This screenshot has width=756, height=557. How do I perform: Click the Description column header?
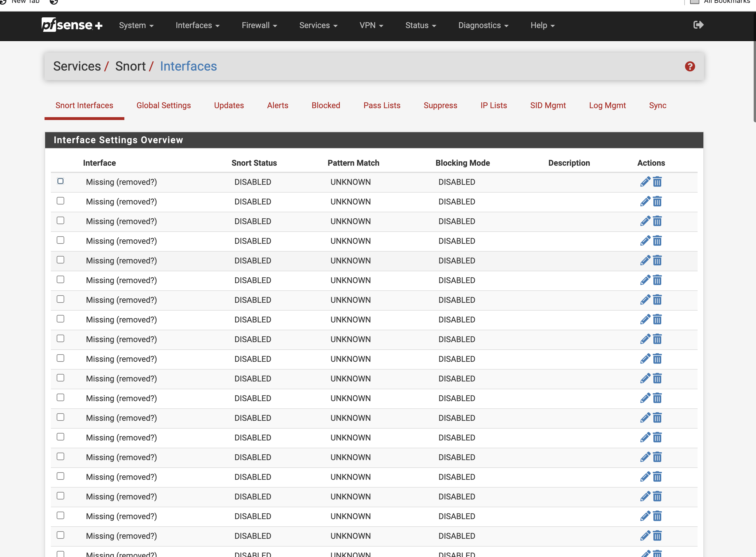coord(569,163)
